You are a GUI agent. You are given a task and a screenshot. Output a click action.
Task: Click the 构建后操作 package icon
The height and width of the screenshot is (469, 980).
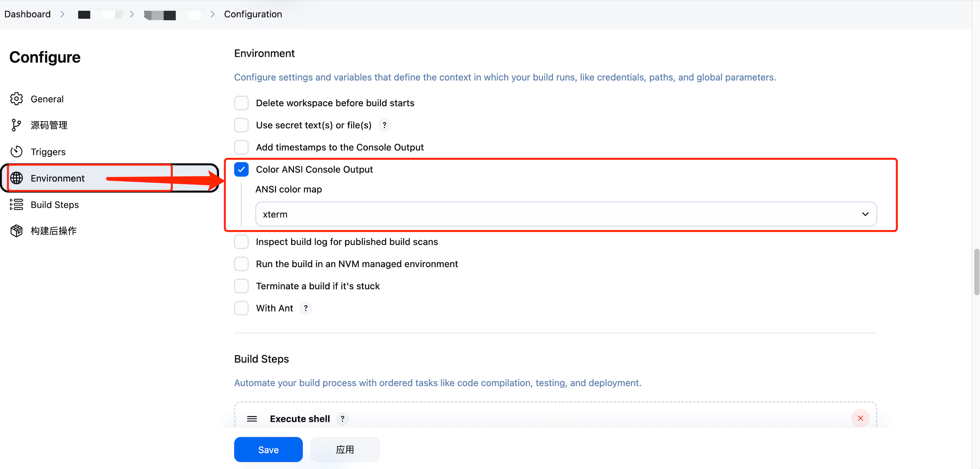point(17,231)
